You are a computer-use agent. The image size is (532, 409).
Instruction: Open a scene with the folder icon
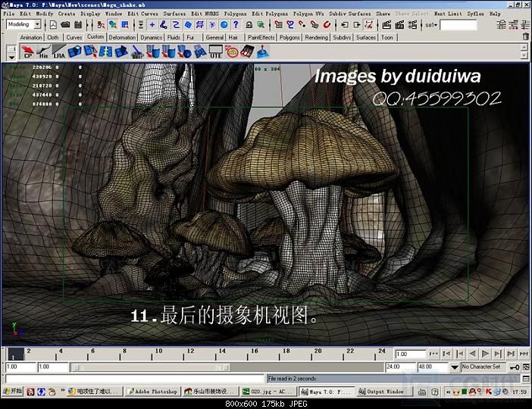65,25
